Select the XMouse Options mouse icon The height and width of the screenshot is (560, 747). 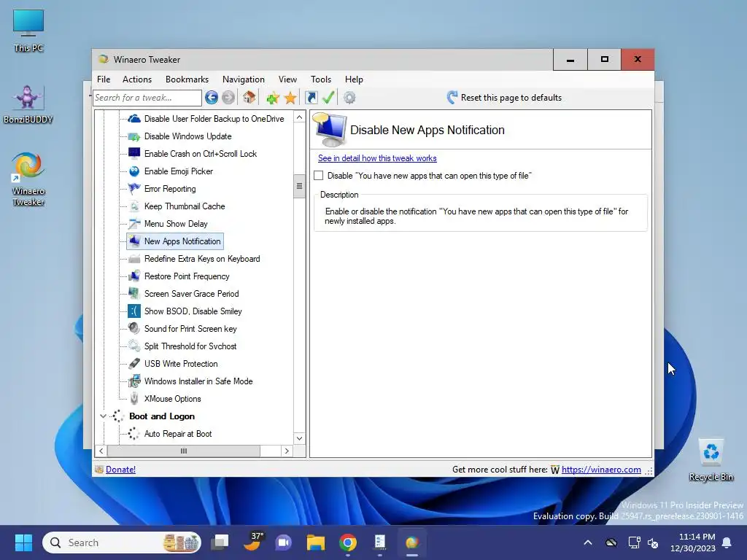(134, 399)
